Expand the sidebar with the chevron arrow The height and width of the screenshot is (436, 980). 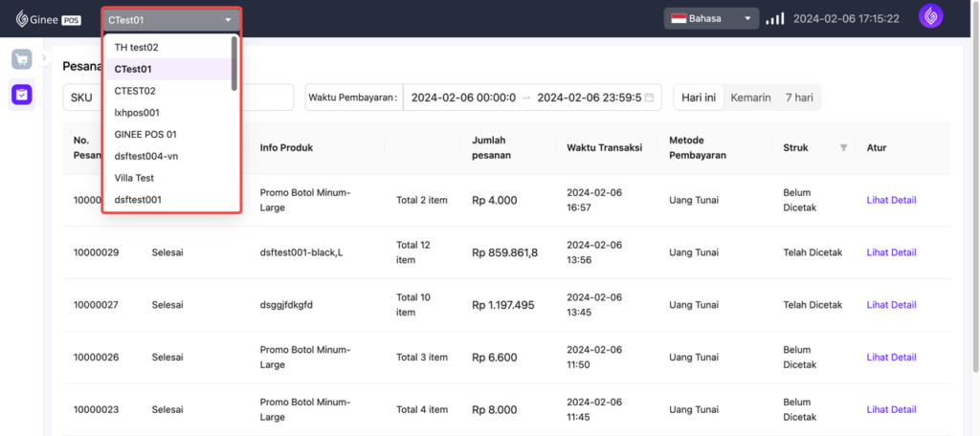point(44,59)
